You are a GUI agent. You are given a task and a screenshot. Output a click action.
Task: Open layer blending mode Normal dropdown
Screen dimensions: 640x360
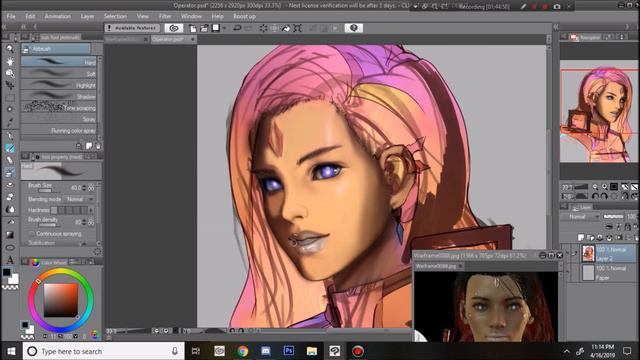581,217
